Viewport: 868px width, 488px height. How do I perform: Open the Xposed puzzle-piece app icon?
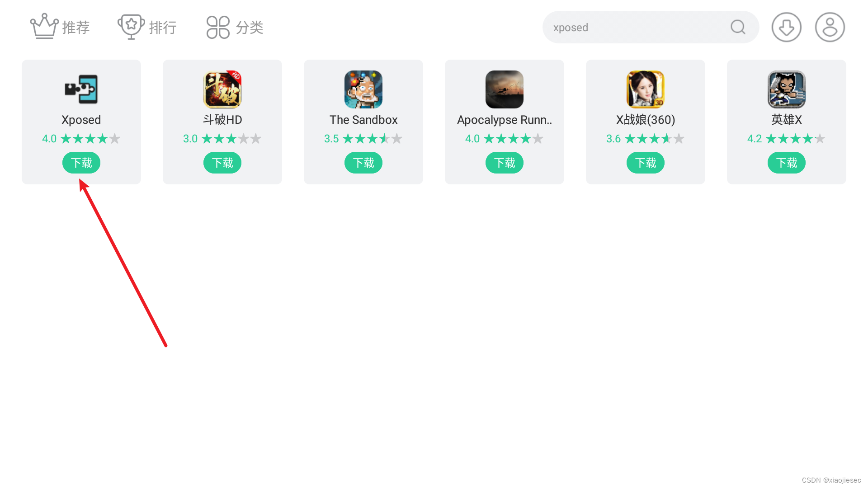click(81, 89)
